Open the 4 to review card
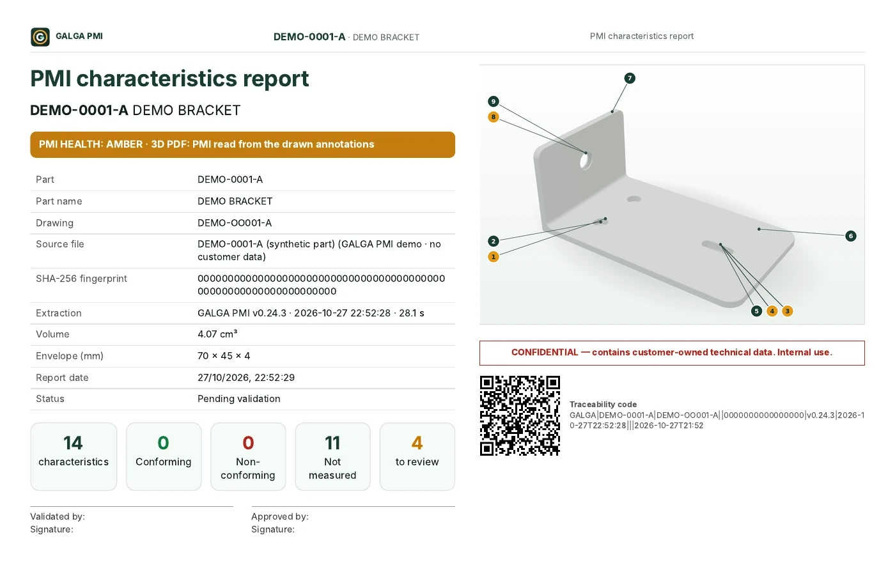895x588 pixels. click(x=417, y=456)
